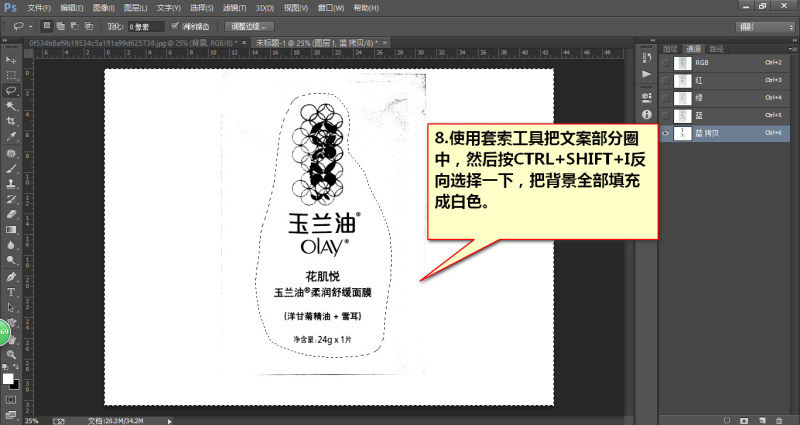The image size is (800, 425).
Task: Open the Info panel icon
Action: (646, 114)
